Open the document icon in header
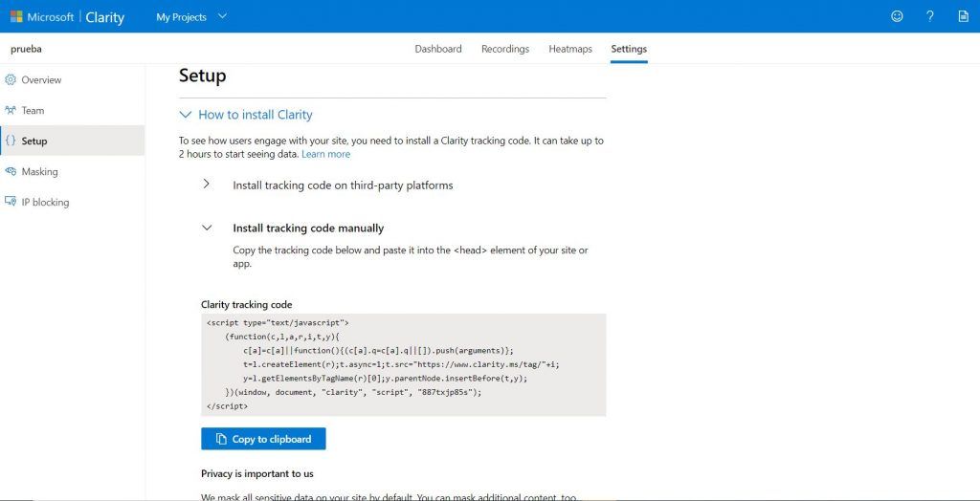 964,17
